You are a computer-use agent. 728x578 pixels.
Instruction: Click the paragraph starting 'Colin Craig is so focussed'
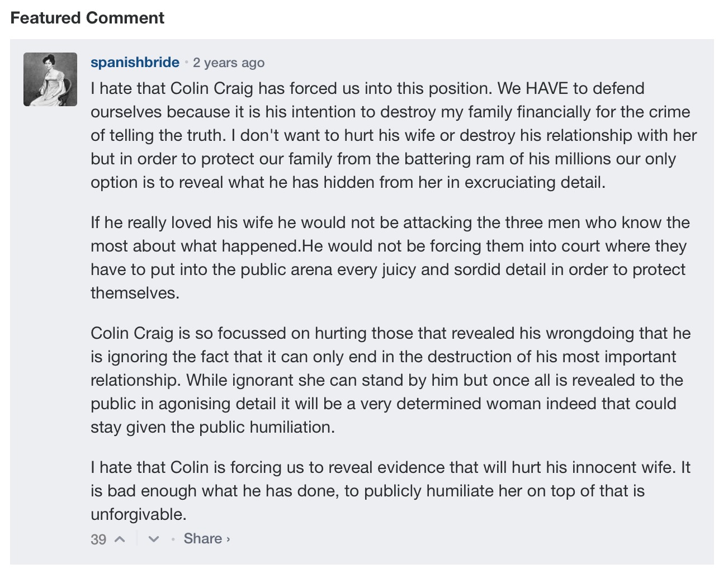391,380
